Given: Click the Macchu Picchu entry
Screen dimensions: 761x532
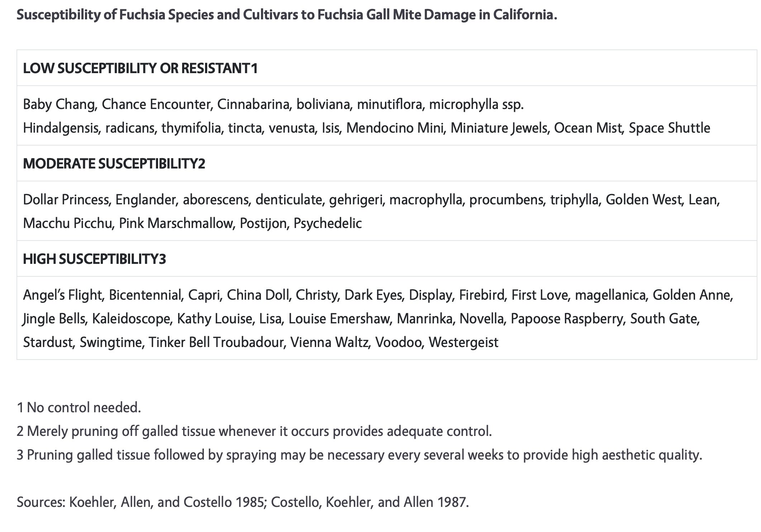Looking at the screenshot, I should coord(67,223).
